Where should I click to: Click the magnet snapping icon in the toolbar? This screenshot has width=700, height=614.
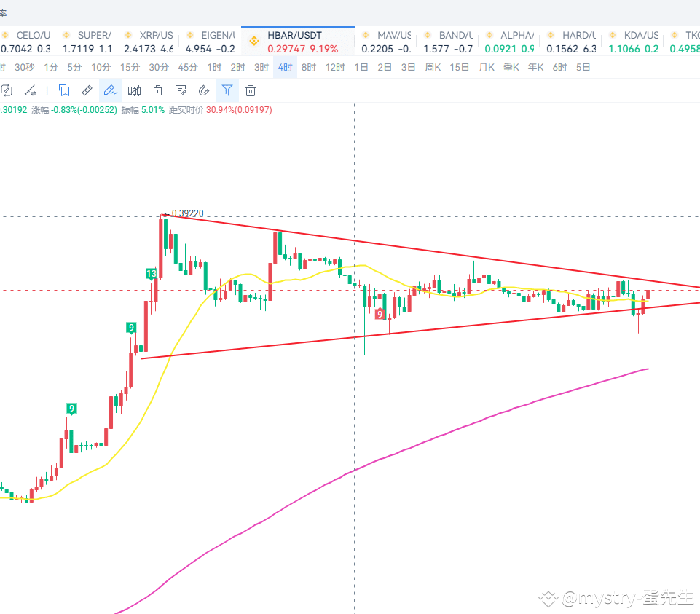point(205,90)
